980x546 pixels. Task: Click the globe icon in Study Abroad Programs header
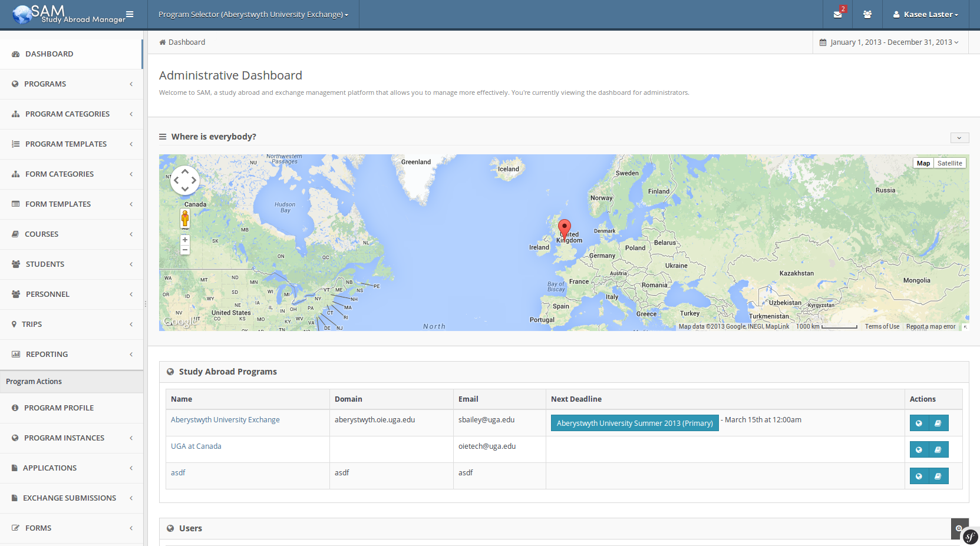tap(170, 372)
